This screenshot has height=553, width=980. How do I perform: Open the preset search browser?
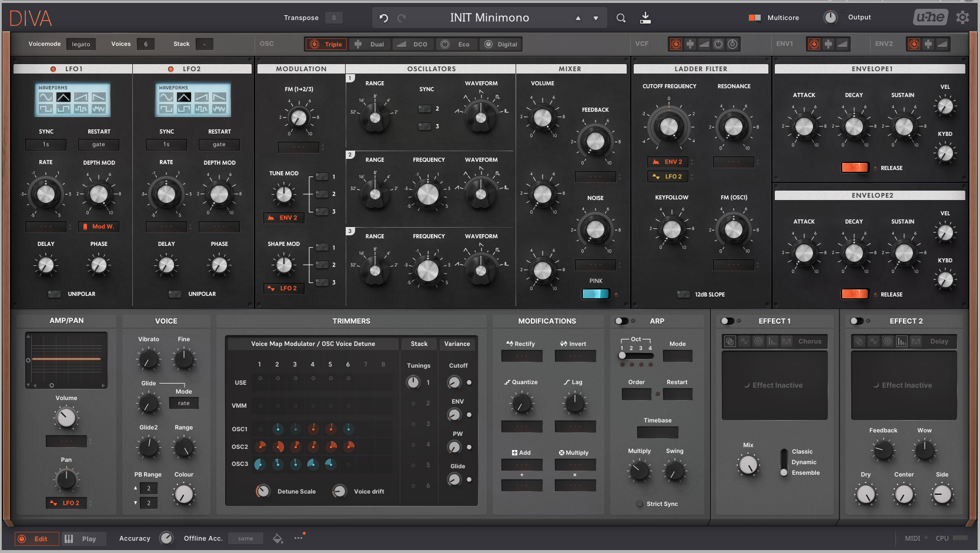coord(621,18)
